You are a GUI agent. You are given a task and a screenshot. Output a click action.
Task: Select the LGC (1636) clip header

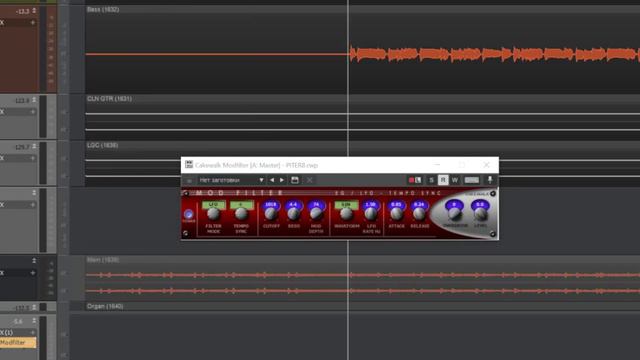102,145
